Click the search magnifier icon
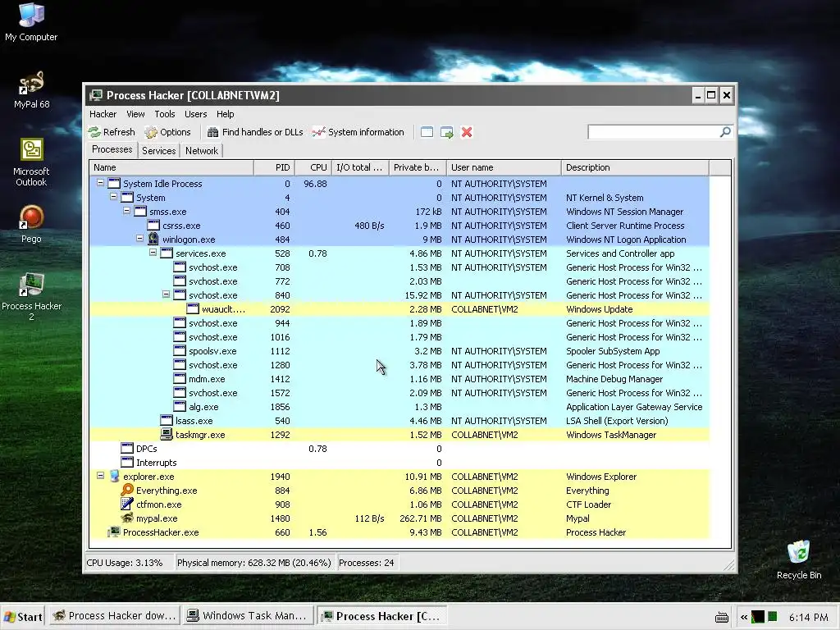The width and height of the screenshot is (840, 630). [725, 132]
